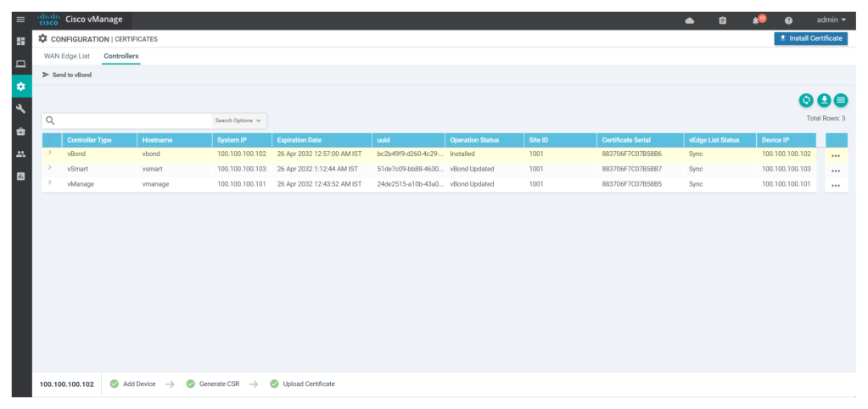Open the hamburger navigation menu

coord(20,20)
